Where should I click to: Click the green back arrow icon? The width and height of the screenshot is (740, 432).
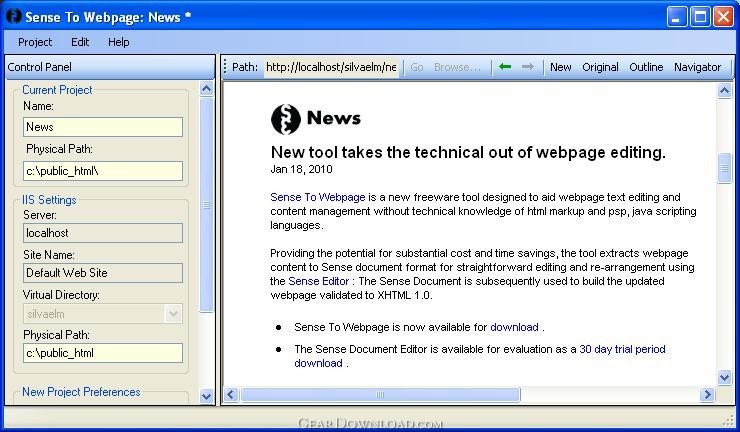[505, 67]
